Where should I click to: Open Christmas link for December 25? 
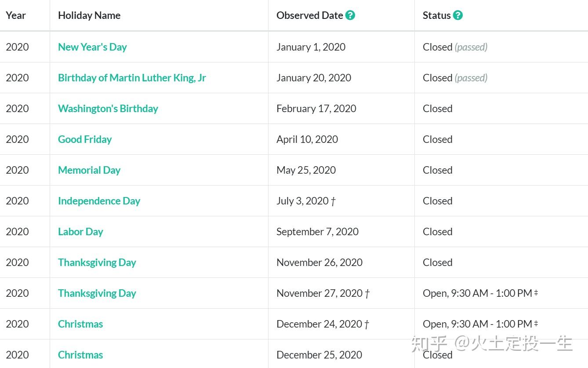coord(80,355)
